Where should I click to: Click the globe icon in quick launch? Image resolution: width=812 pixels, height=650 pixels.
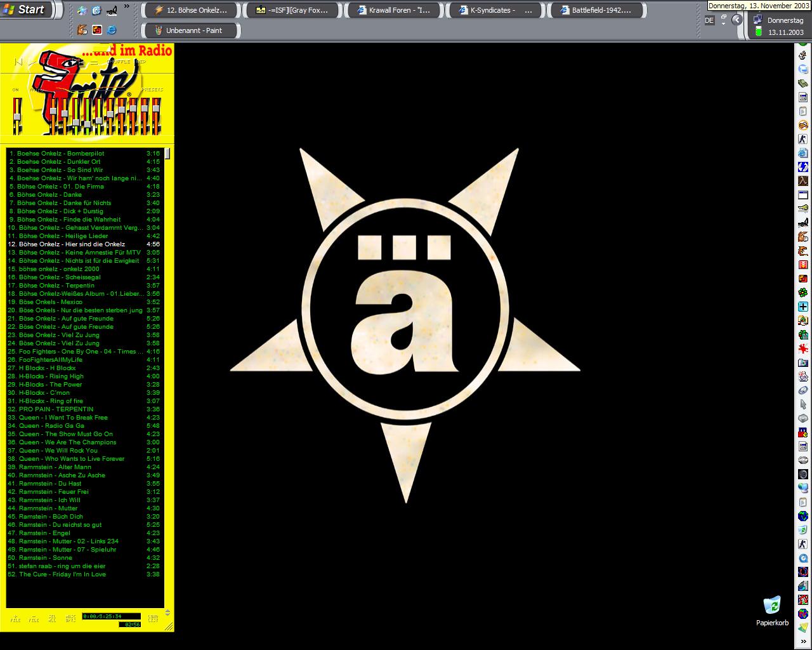pos(82,10)
